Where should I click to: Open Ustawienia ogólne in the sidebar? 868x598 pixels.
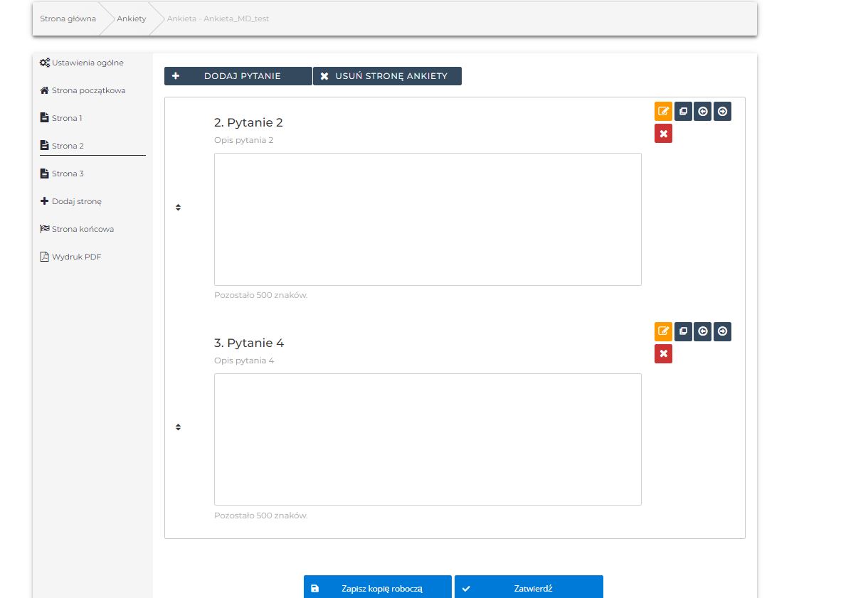(87, 63)
